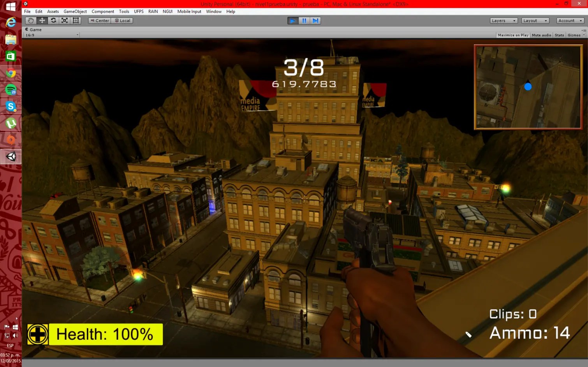Toggle Stats overlay in Game view

(559, 35)
